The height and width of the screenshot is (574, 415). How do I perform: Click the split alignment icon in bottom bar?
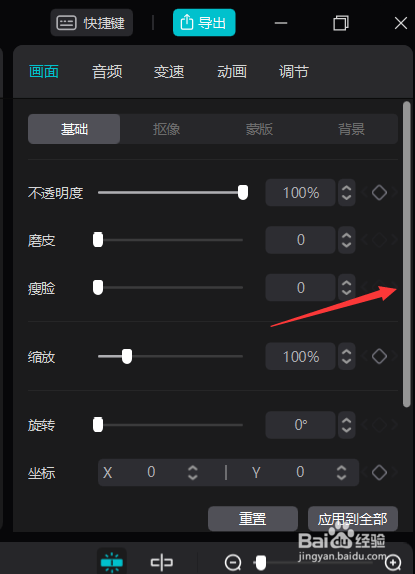tap(161, 562)
